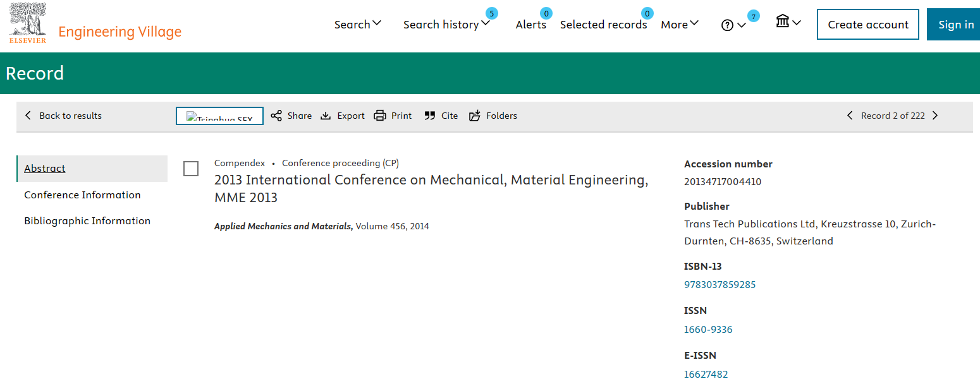Viewport: 980px width, 391px height.
Task: Click the record title MME 2013
Action: pyautogui.click(x=431, y=189)
